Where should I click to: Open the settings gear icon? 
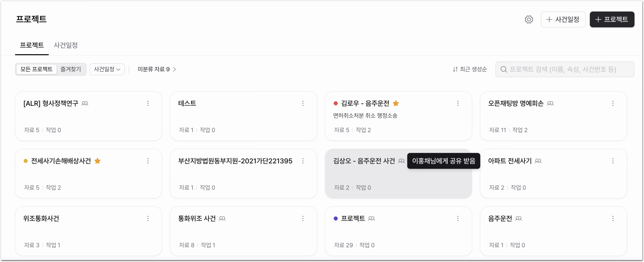(529, 19)
